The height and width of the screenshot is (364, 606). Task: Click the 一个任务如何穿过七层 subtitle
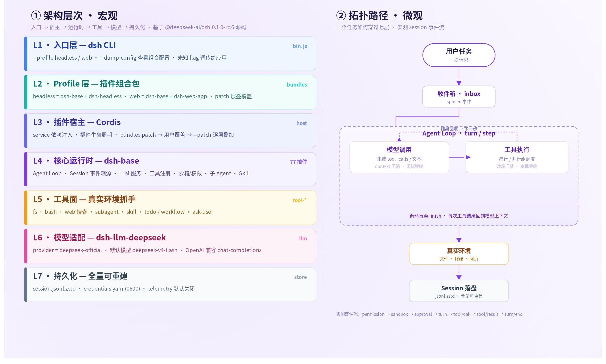pos(390,27)
